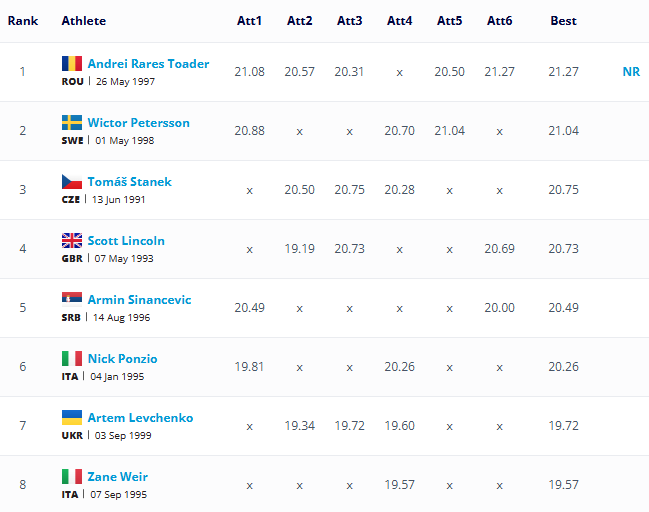649x512 pixels.
Task: Click the Czech flag beside Tomáš Stanek
Action: 71,182
